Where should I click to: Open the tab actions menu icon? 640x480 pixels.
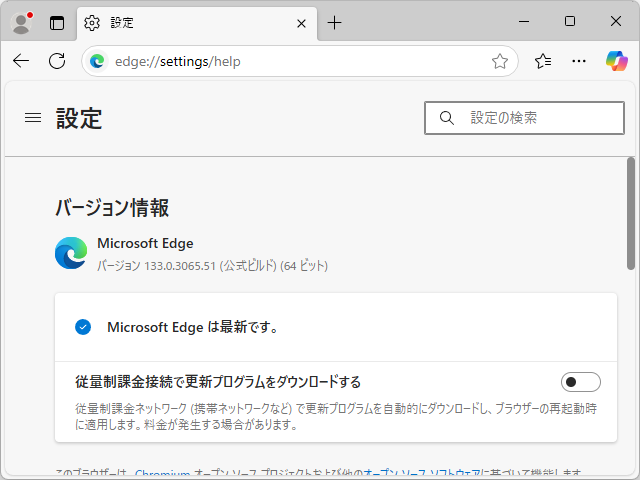[x=57, y=23]
